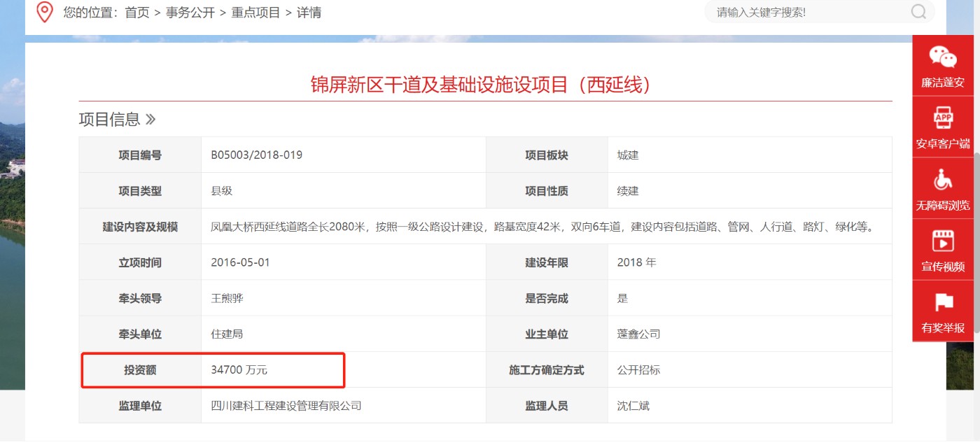Open the 安卓客户端 APP icon

click(943, 118)
